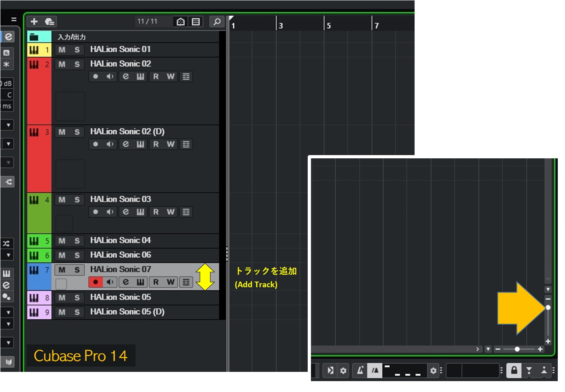Open the track visibility agents button

tap(181, 21)
